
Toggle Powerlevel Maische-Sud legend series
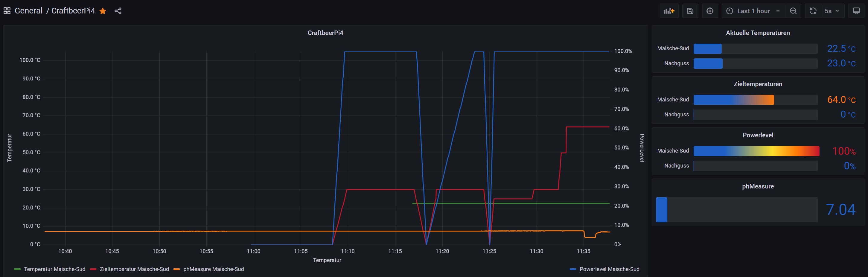[609, 269]
